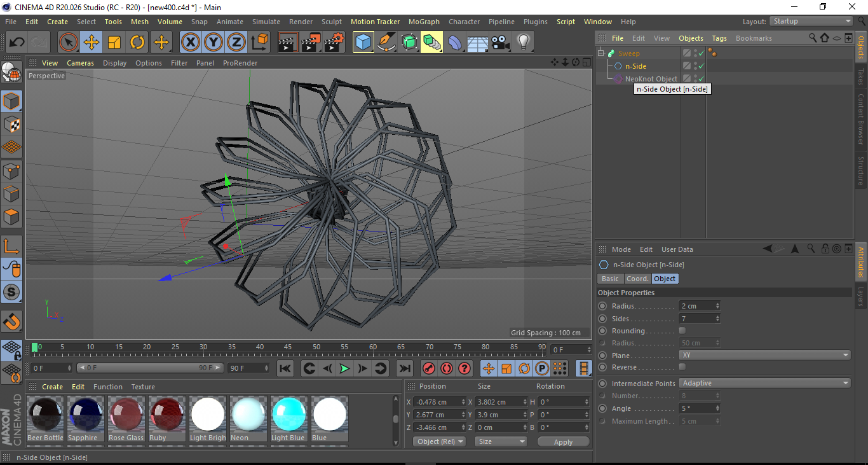The width and height of the screenshot is (868, 465).
Task: Toggle Viewport Solo S icon
Action: [11, 293]
